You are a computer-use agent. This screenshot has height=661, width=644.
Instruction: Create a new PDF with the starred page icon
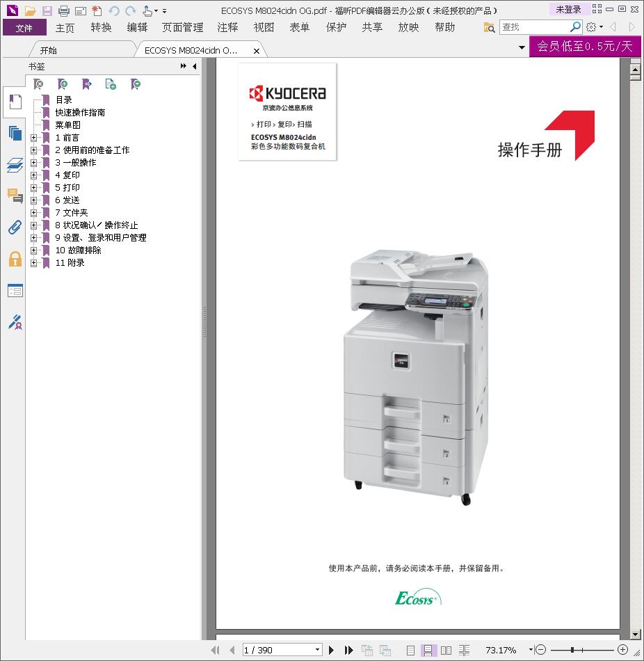pos(97,10)
